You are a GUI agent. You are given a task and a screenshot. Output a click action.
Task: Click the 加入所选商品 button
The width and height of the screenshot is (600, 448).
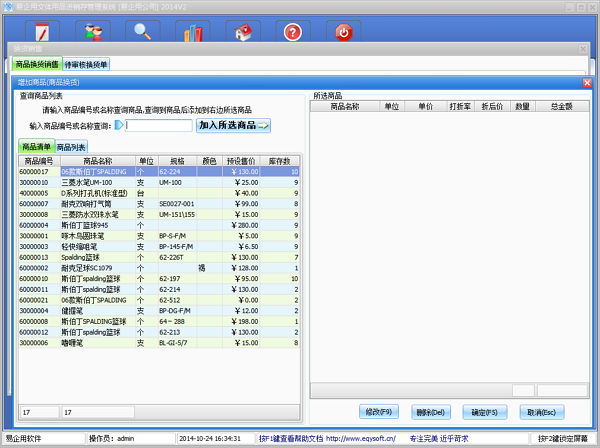coord(233,125)
